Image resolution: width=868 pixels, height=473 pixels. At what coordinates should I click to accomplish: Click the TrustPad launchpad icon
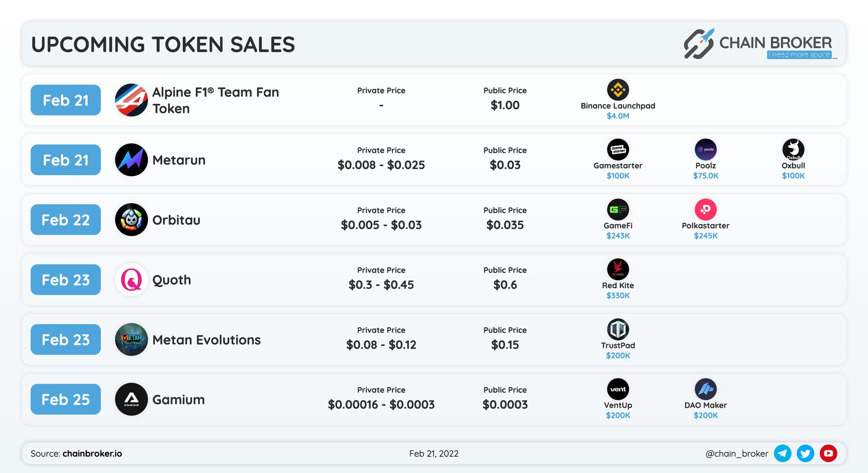coord(618,329)
